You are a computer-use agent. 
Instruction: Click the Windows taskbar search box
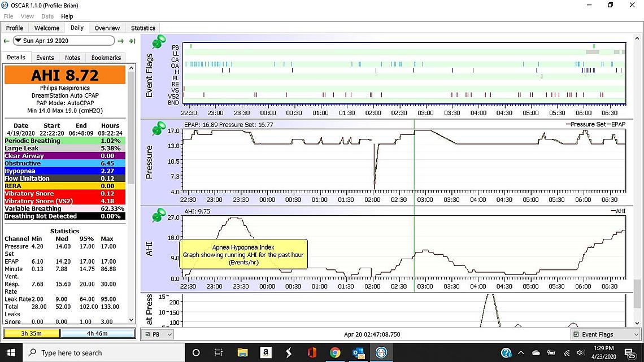[x=103, y=352]
